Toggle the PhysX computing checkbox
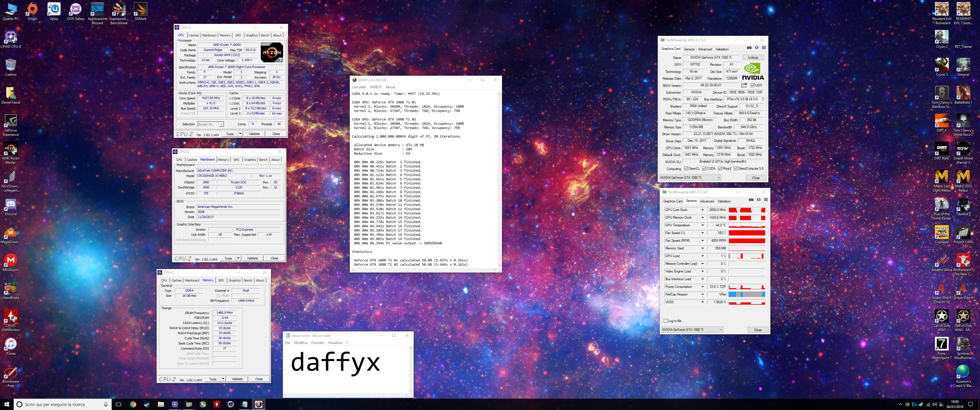 720,169
